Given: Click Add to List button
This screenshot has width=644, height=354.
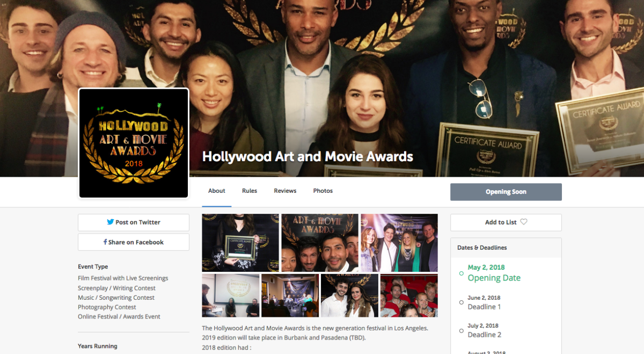Looking at the screenshot, I should tap(506, 222).
